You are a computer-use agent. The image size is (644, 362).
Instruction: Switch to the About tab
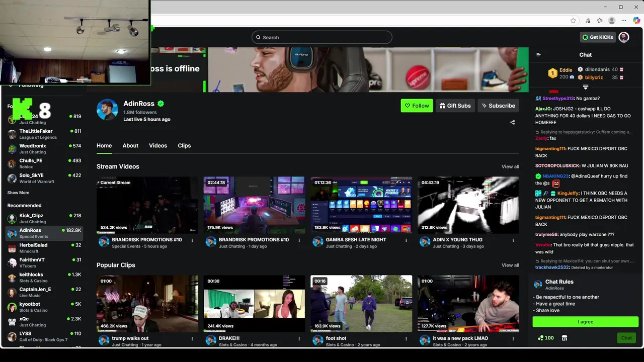click(x=130, y=146)
